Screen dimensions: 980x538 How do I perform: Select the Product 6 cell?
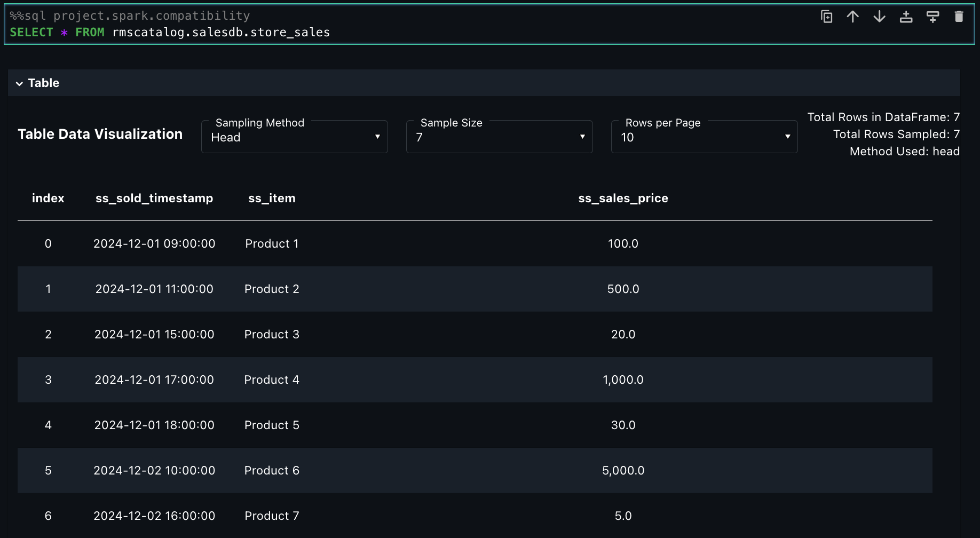(x=272, y=470)
